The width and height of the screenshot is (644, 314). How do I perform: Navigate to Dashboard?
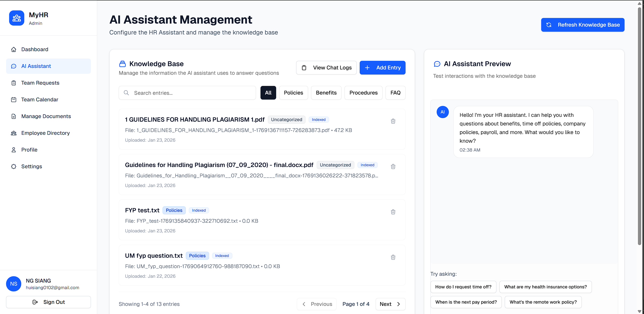coord(34,49)
